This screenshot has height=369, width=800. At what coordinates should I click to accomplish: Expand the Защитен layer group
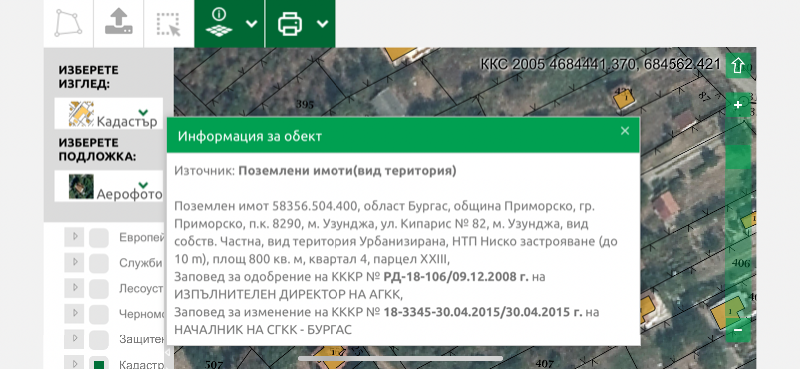(74, 338)
